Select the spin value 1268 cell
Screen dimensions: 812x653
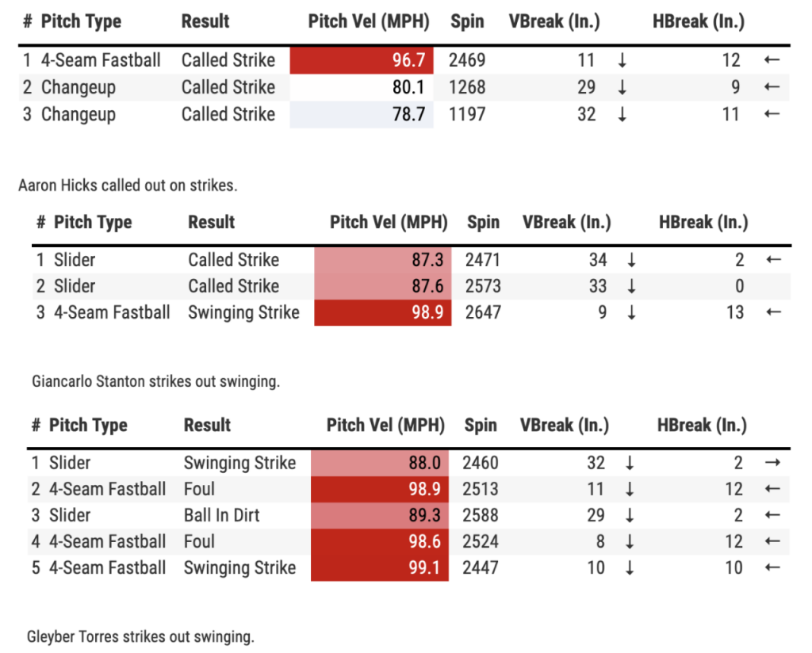[x=467, y=87]
